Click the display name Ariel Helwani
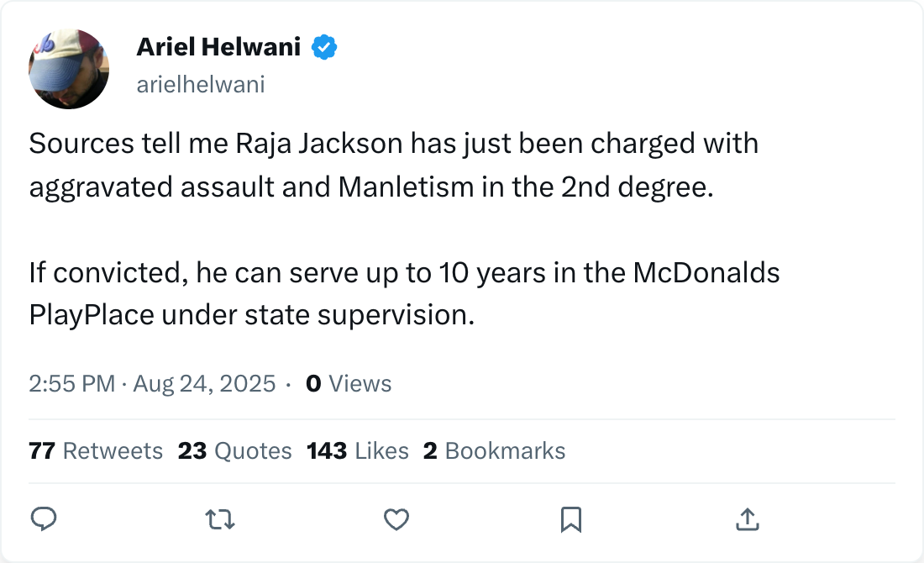Viewport: 924px width, 563px height. point(218,48)
